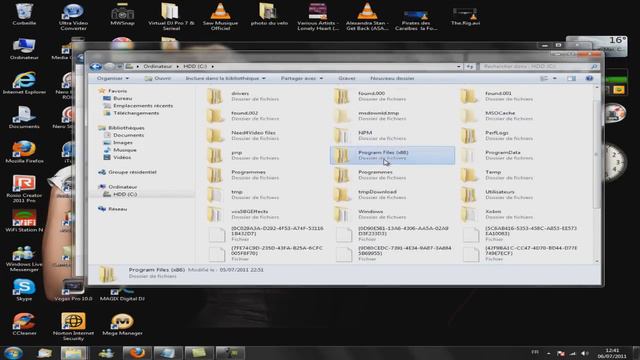Select the Windows folder
This screenshot has width=640, height=360.
[x=371, y=214]
